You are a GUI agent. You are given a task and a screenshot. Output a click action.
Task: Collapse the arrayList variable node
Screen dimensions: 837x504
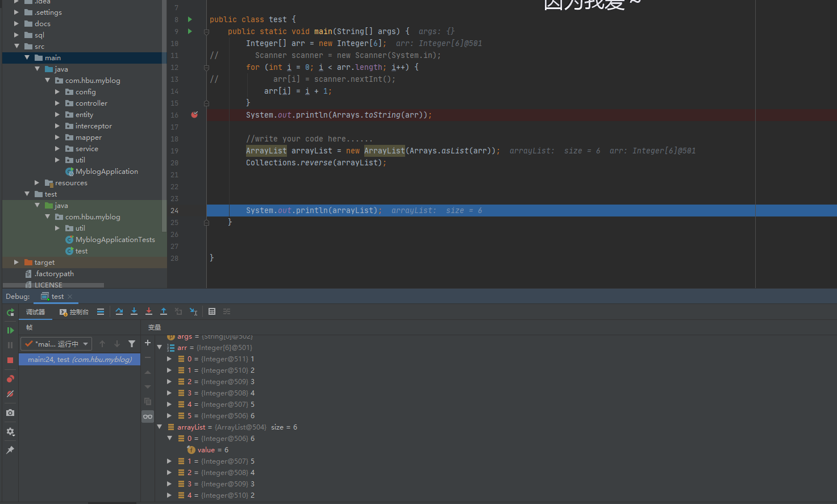point(160,427)
